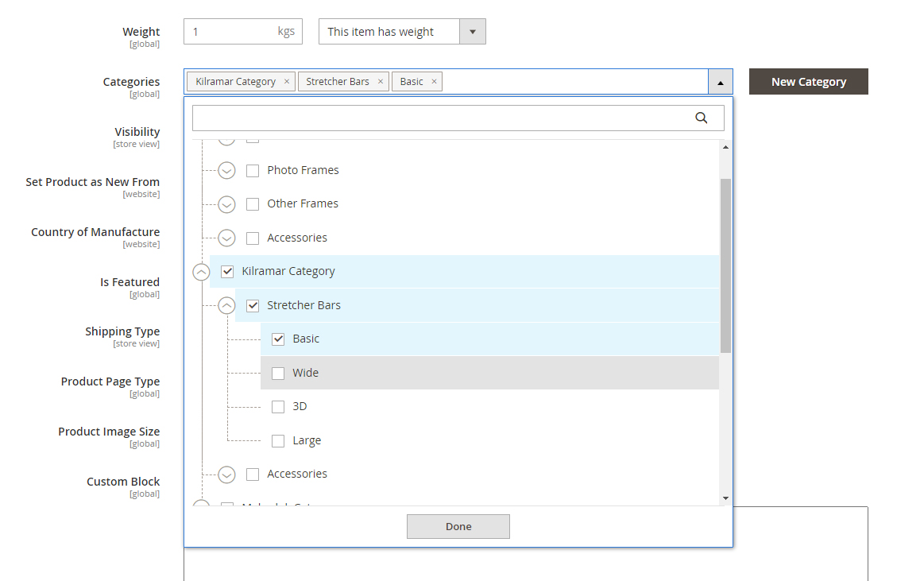This screenshot has width=924, height=581.
Task: Select the Large row label
Action: pyautogui.click(x=307, y=441)
